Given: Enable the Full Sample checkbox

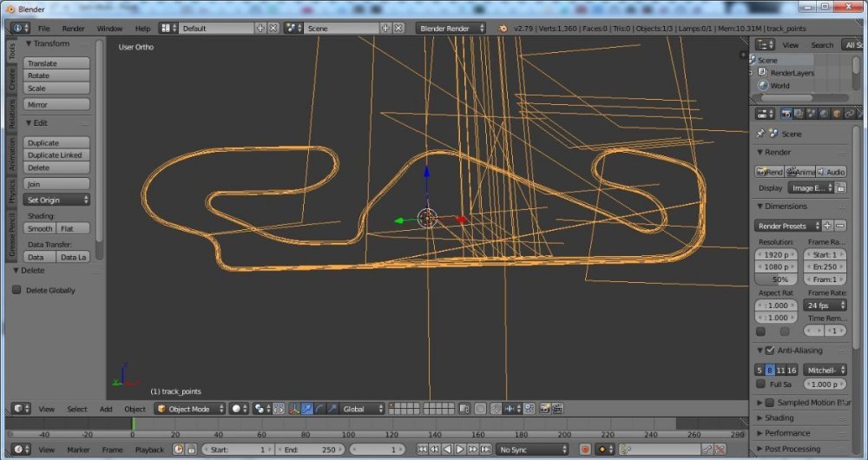Looking at the screenshot, I should [x=761, y=384].
